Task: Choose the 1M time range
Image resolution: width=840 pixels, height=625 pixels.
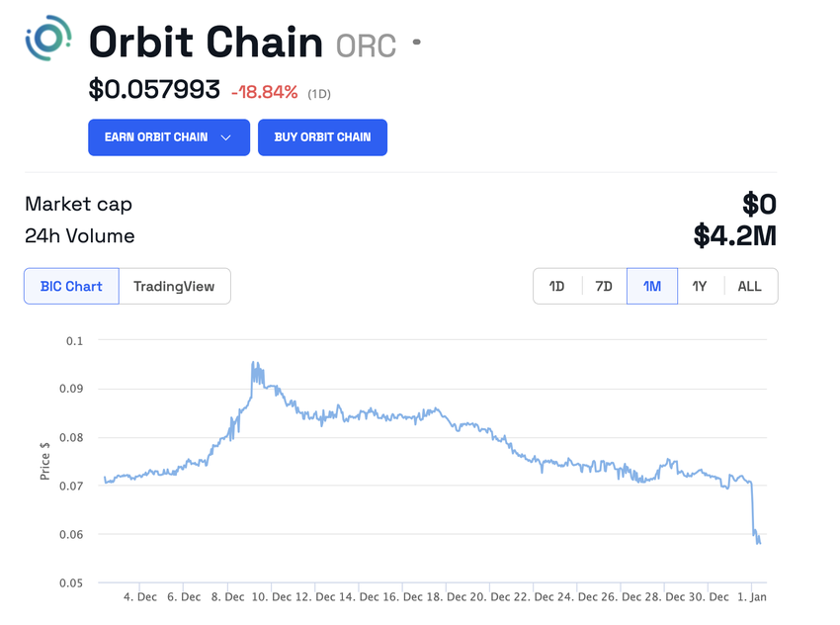Action: [x=652, y=287]
